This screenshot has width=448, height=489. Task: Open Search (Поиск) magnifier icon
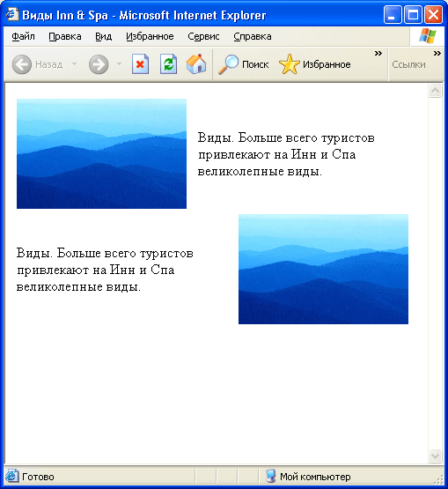(x=228, y=64)
